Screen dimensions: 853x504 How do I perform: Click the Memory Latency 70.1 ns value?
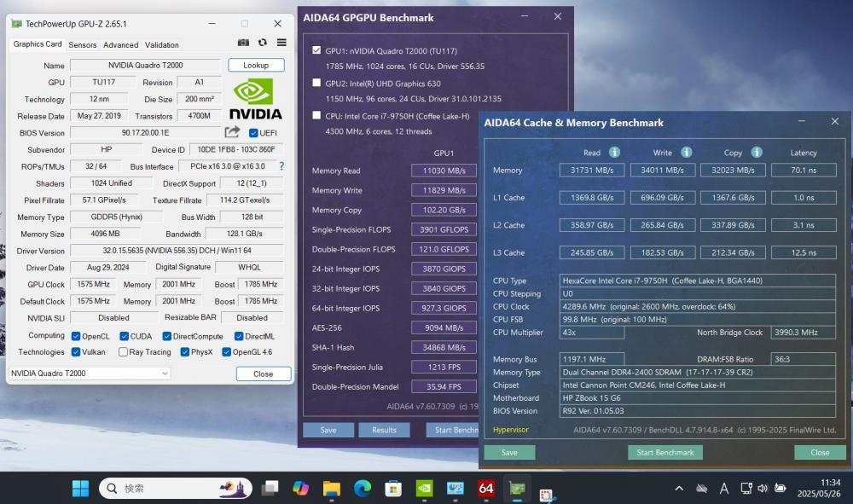click(804, 171)
